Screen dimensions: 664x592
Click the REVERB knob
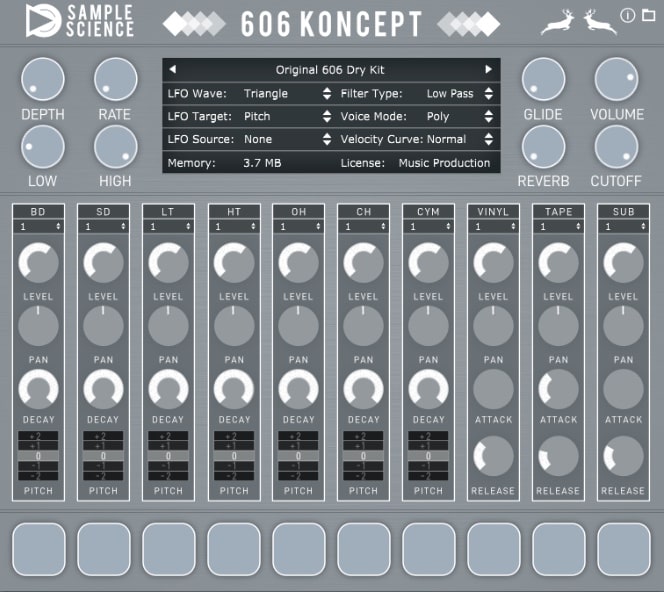[543, 147]
